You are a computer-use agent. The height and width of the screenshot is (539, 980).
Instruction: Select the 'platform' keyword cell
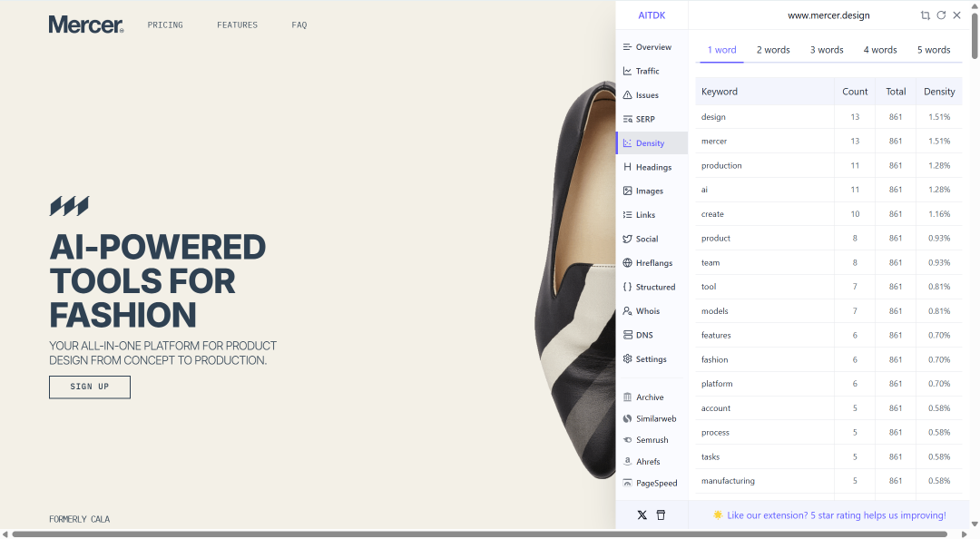765,384
